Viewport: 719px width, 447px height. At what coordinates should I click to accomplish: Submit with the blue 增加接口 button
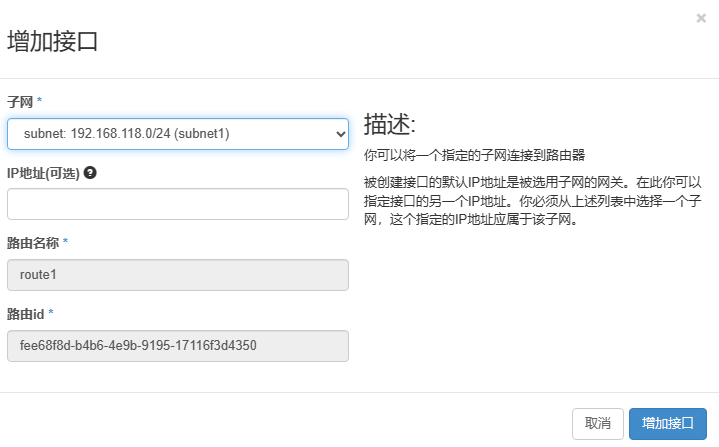click(667, 424)
